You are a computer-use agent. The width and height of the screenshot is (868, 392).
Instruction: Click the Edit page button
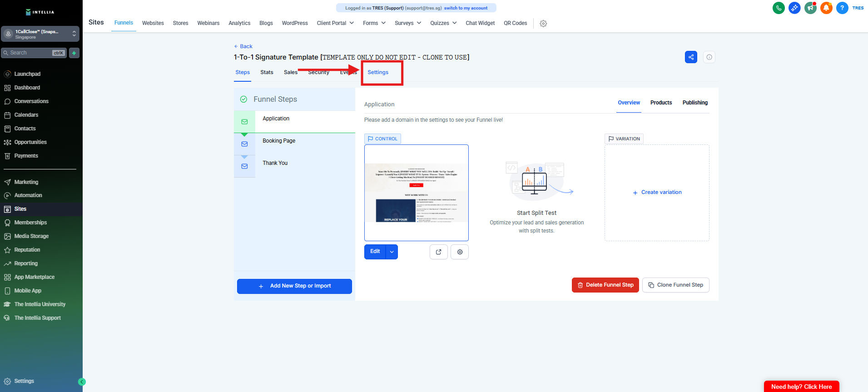(x=375, y=252)
